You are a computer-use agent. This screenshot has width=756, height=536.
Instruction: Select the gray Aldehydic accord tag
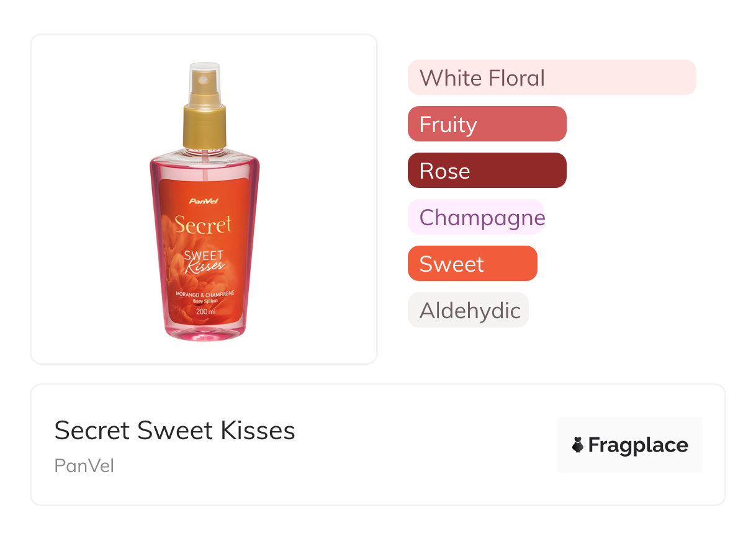(468, 310)
